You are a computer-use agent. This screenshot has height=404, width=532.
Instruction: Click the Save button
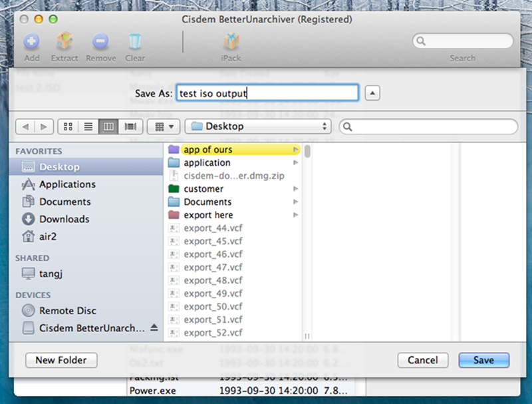tap(484, 360)
